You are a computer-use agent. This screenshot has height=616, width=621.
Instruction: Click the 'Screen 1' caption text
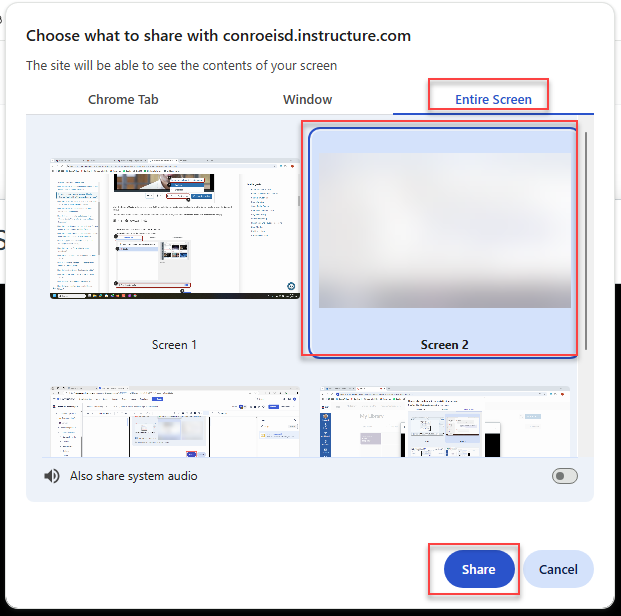[x=174, y=345]
